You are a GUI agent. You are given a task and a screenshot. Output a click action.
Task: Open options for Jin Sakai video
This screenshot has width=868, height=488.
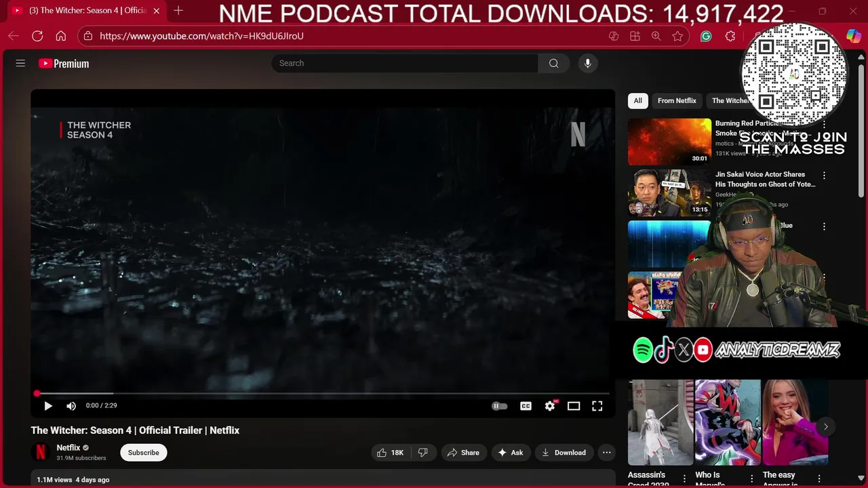coord(824,176)
